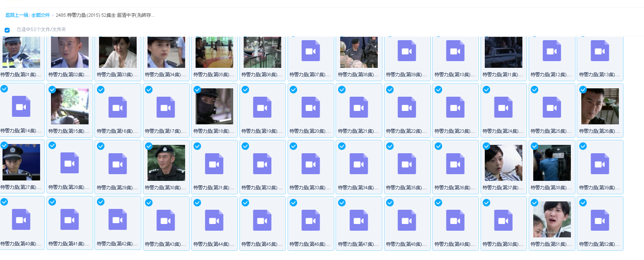Screen dimensions: 644x260
Task: Open the last episode 第52集 video icon
Action: coord(600,220)
